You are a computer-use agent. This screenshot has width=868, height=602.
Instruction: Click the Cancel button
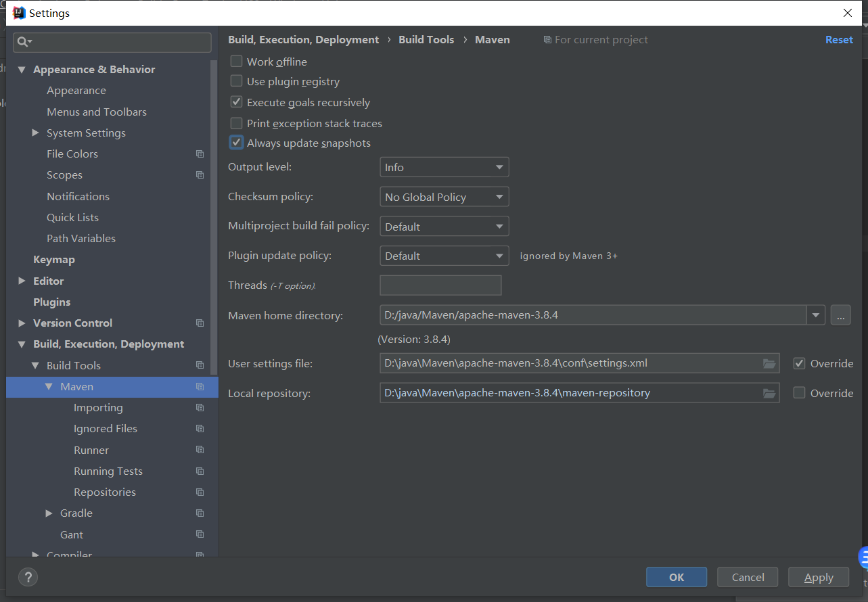[748, 577]
